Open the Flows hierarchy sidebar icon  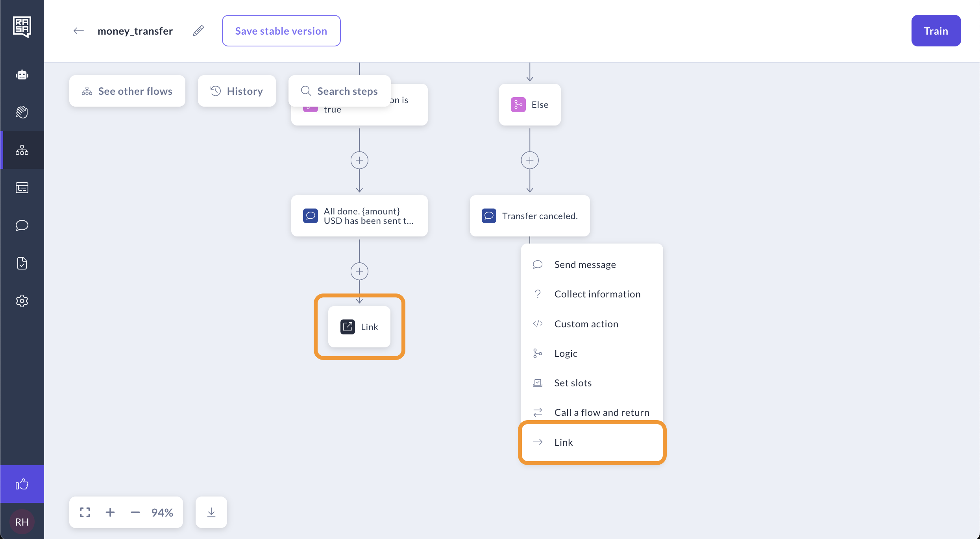click(22, 150)
